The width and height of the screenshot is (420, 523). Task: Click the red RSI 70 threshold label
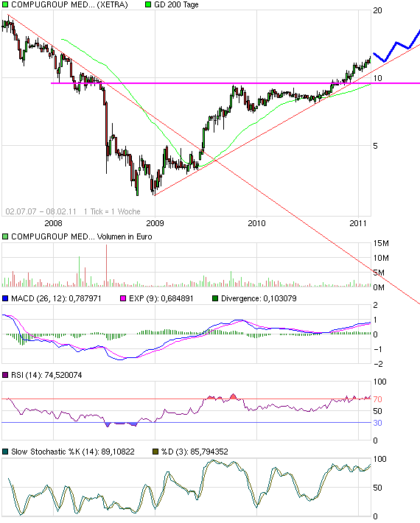click(378, 399)
